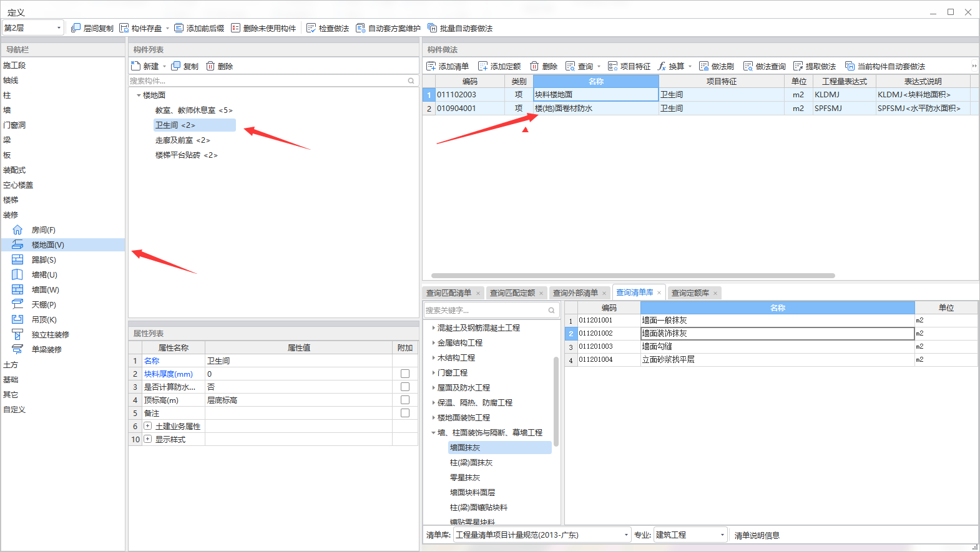This screenshot has width=980, height=552.
Task: Toggle 附加 checkbox for 备注
Action: (x=405, y=413)
